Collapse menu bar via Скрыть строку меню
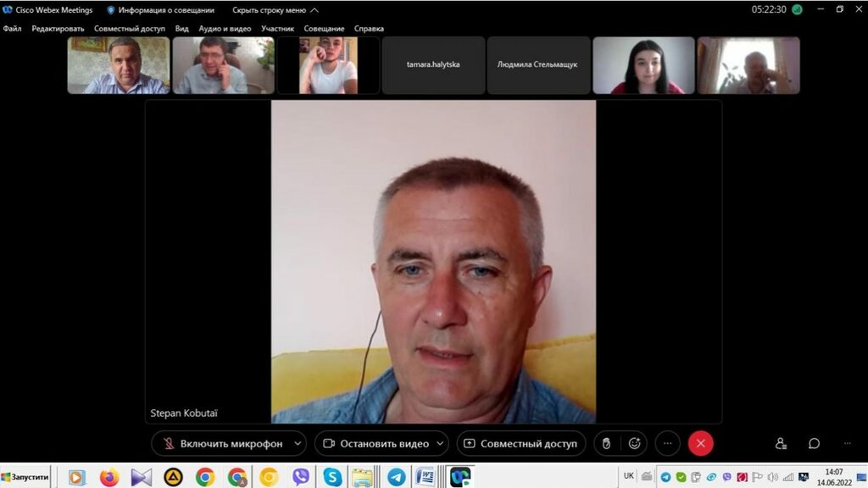 coord(275,10)
